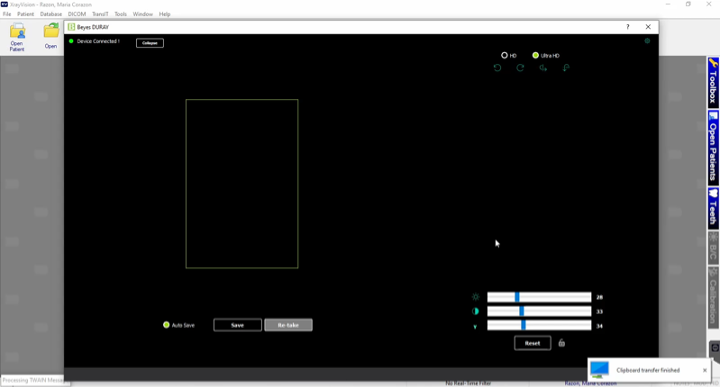Rotate image clockwise with the second rotate icon
This screenshot has height=388, width=720.
[x=520, y=68]
